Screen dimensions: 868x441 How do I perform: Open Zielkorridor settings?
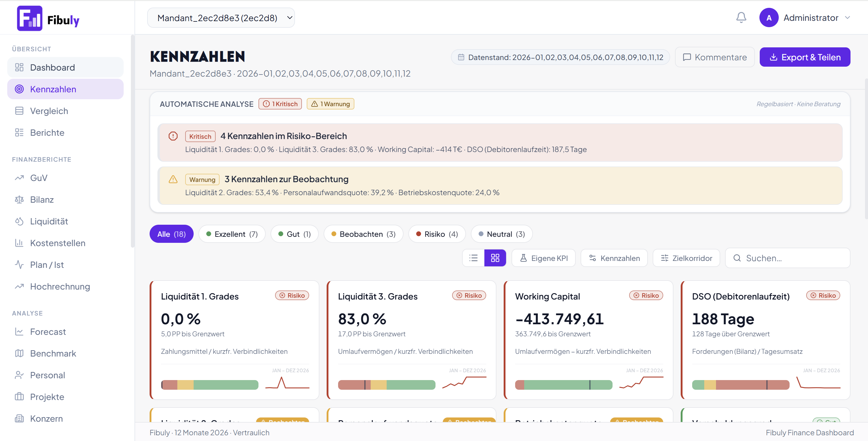[x=686, y=258]
